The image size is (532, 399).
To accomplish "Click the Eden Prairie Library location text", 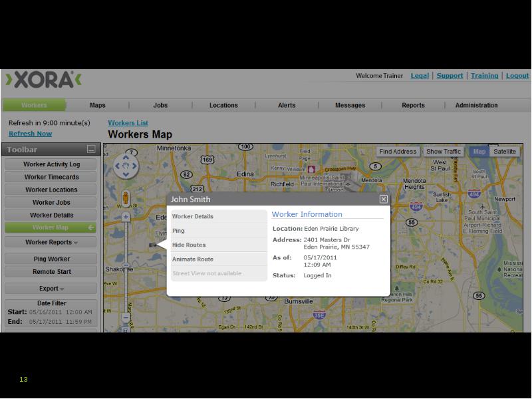I will tap(331, 229).
